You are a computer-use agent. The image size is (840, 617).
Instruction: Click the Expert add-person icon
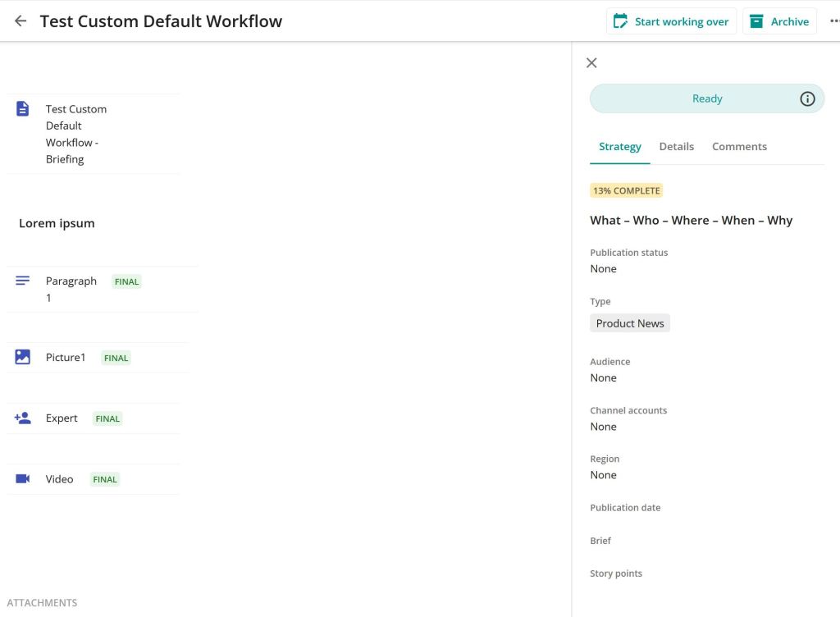tap(23, 418)
